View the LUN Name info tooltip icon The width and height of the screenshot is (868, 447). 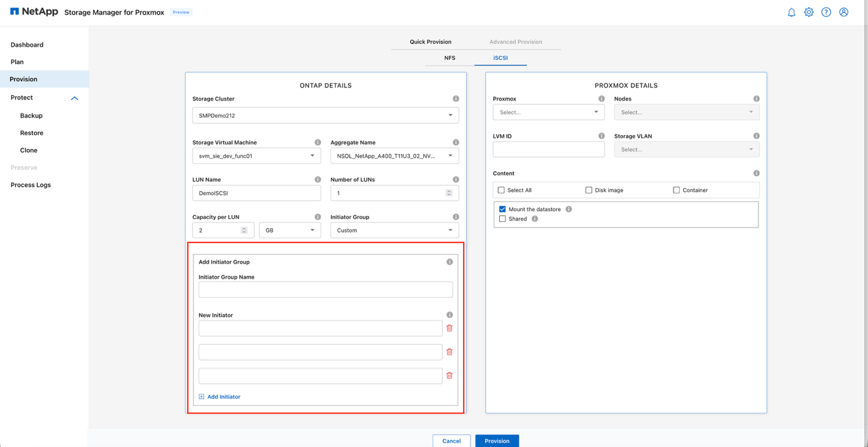tap(318, 179)
